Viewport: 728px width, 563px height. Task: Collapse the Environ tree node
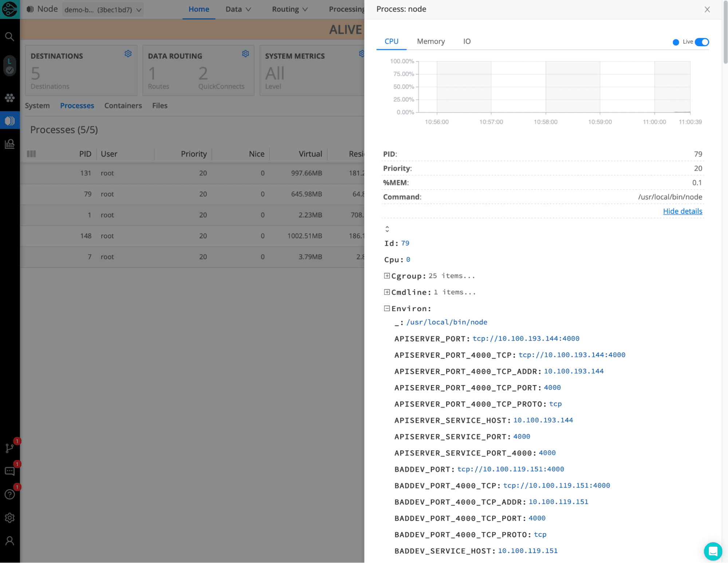coord(387,309)
